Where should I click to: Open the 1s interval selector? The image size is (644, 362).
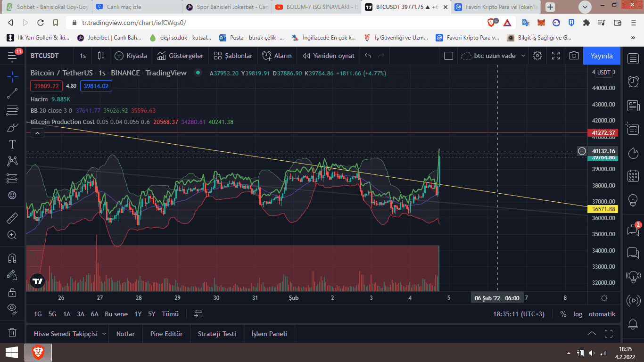[83, 56]
